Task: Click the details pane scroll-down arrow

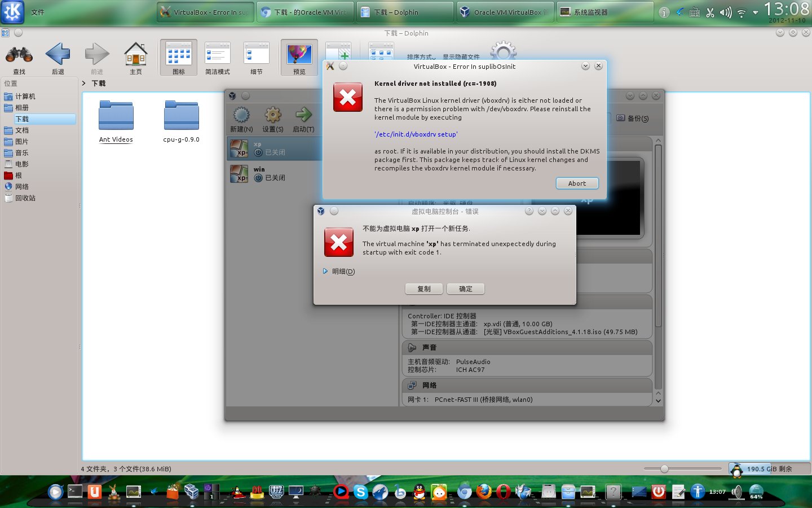Action: tap(658, 401)
